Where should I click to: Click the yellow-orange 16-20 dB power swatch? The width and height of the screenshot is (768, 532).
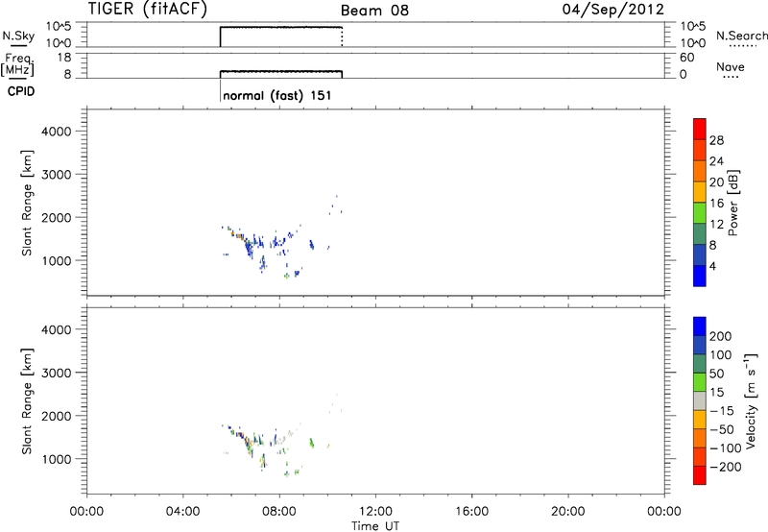coord(700,192)
